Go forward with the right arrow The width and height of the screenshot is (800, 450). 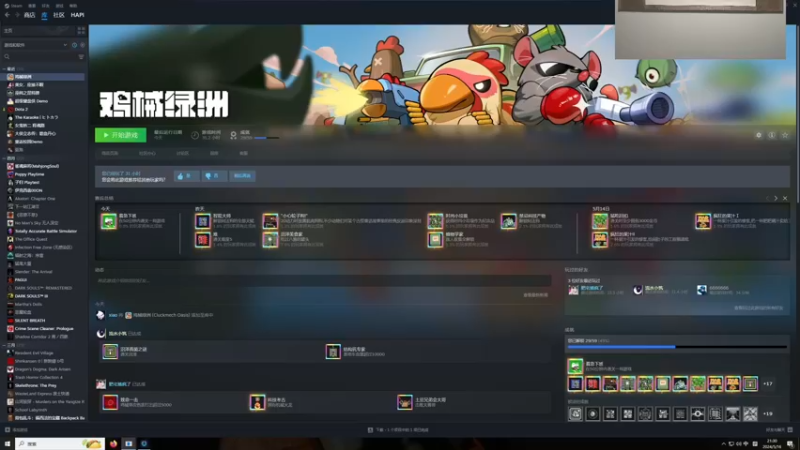pos(17,15)
